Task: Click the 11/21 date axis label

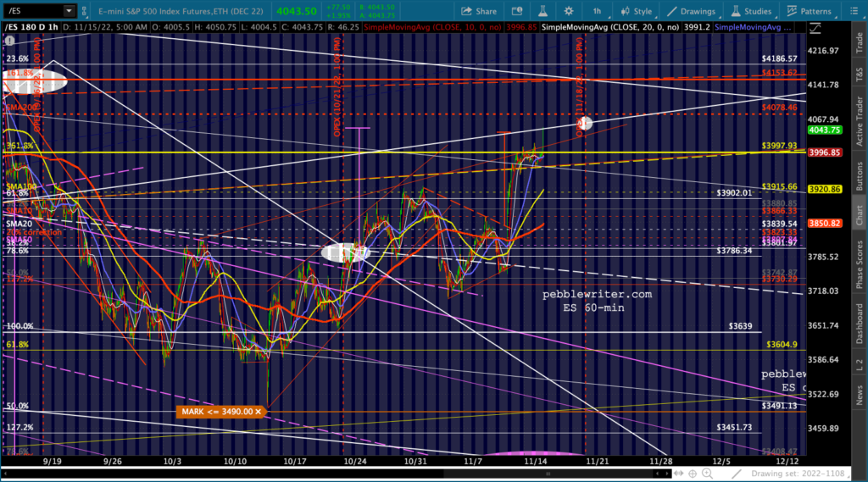Action: pyautogui.click(x=598, y=461)
